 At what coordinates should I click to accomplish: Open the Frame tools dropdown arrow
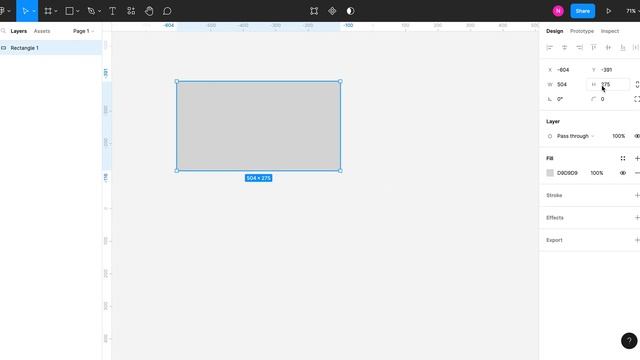(x=56, y=11)
